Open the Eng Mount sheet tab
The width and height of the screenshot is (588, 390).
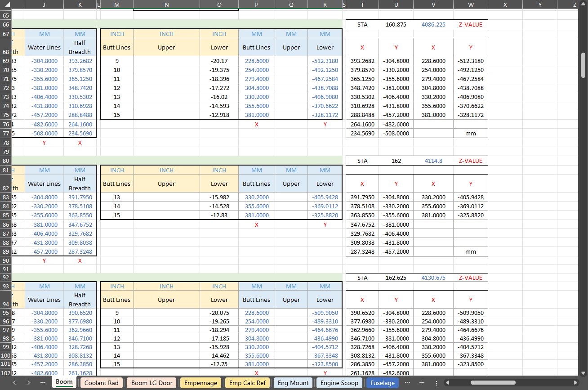point(293,383)
